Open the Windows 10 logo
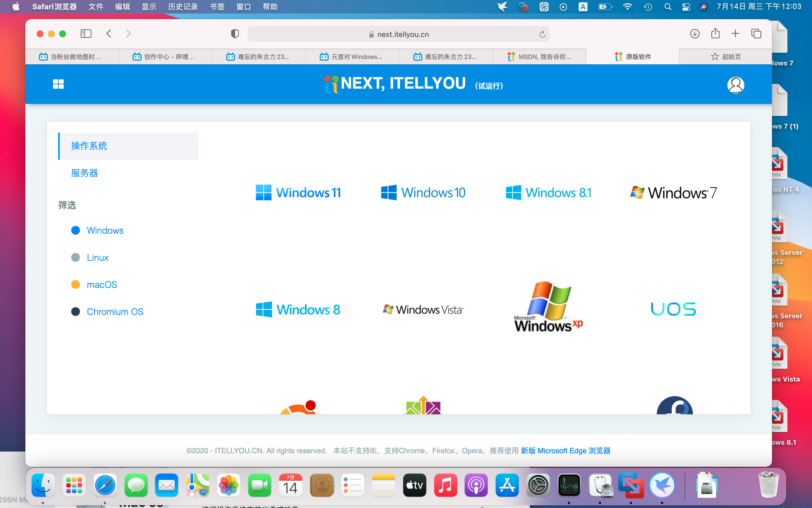812x508 pixels. [x=423, y=192]
